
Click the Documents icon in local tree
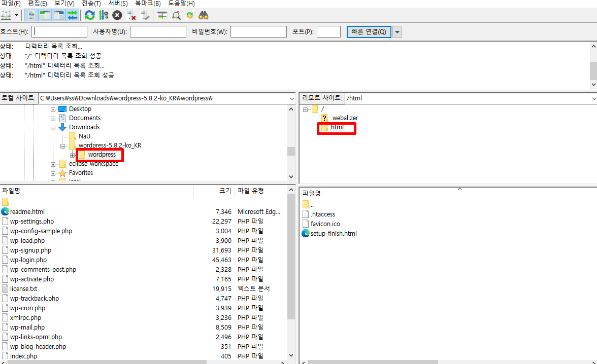click(x=62, y=118)
